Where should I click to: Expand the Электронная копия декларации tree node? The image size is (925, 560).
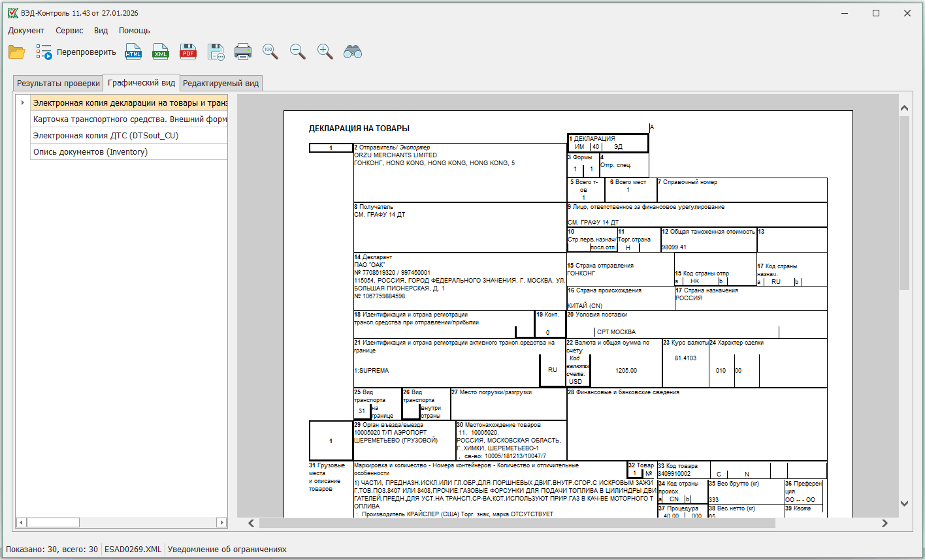click(x=23, y=103)
